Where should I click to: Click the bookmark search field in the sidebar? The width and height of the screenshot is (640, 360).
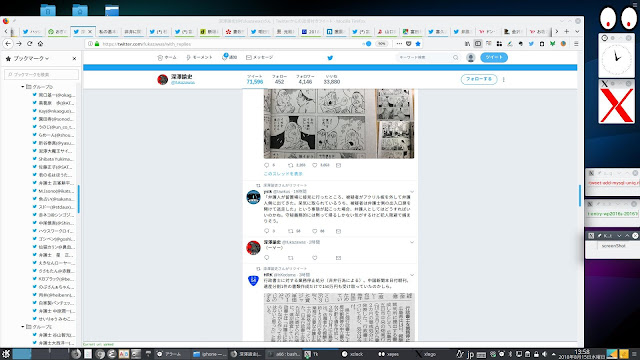click(41, 75)
